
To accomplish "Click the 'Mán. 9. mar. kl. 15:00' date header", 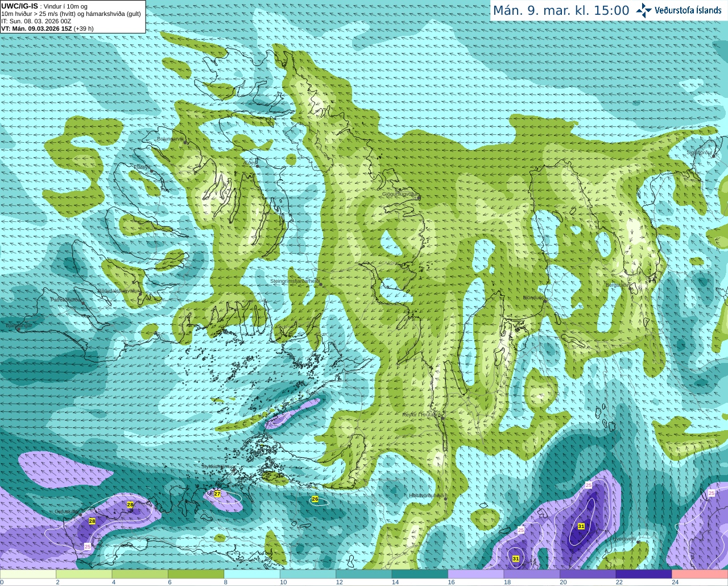I will pyautogui.click(x=561, y=10).
